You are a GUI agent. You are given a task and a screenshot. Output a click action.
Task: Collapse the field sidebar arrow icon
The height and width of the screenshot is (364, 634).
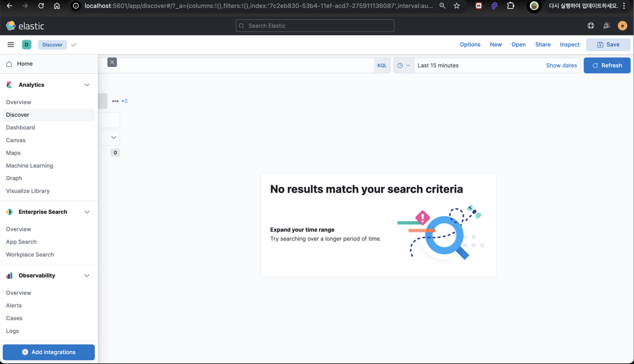coord(125,101)
